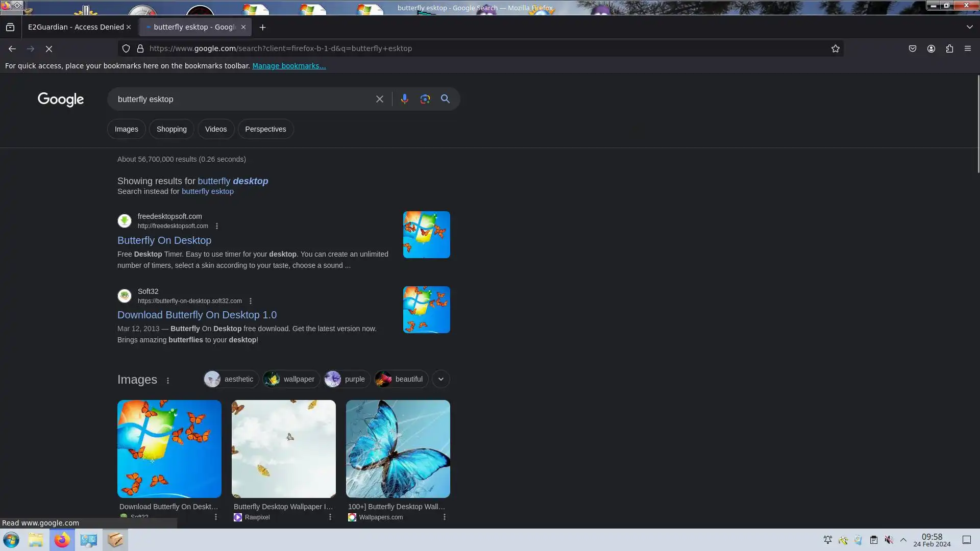
Task: Open Google Lens image search
Action: (425, 99)
